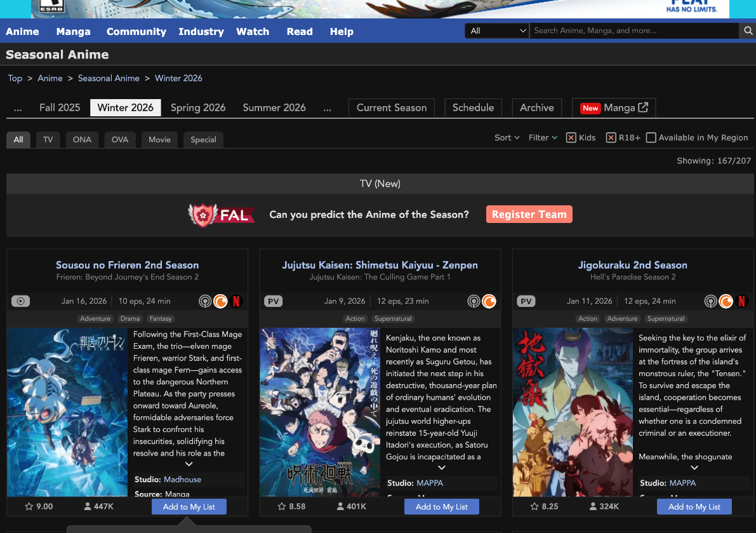Open Sousou no Frieren 2nd Season title
756x533 pixels.
[x=128, y=265]
